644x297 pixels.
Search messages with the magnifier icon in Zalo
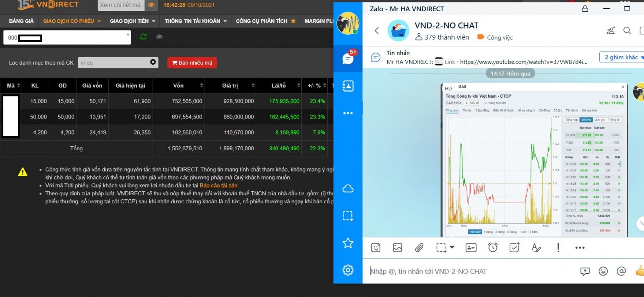pyautogui.click(x=627, y=31)
